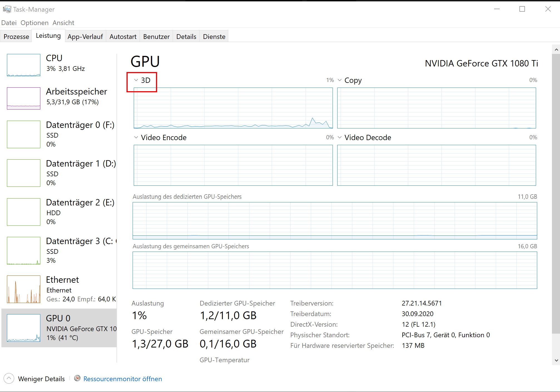Open the Video Decode engine dropdown
This screenshot has width=560, height=392.
(364, 138)
